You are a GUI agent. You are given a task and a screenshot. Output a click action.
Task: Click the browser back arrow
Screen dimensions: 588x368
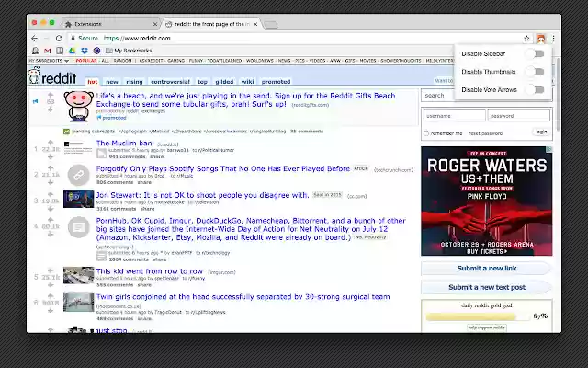click(34, 39)
